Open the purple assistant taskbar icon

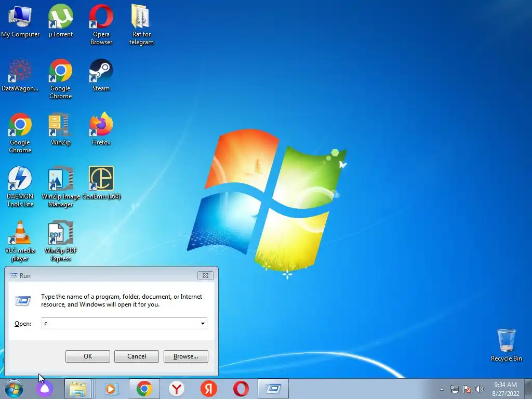tap(45, 389)
